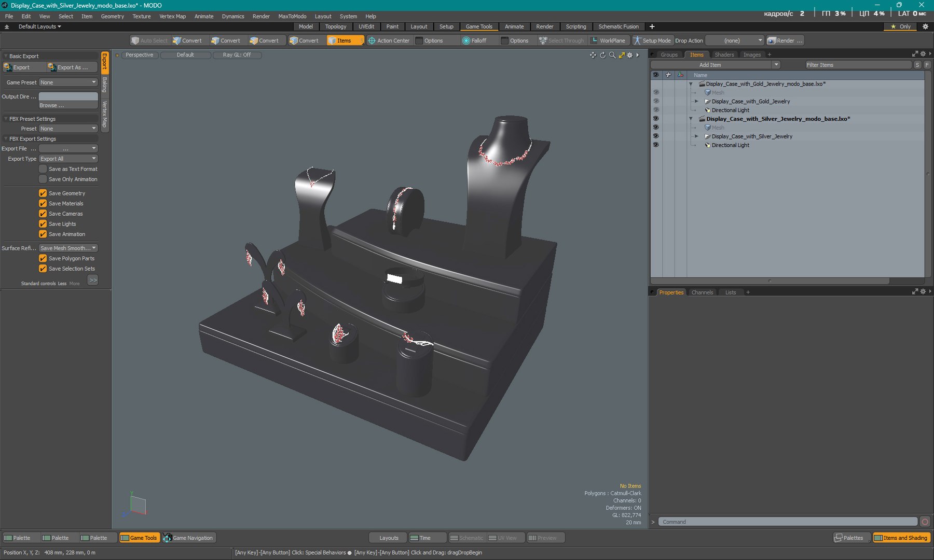Open Action Center in the toolbar

389,40
